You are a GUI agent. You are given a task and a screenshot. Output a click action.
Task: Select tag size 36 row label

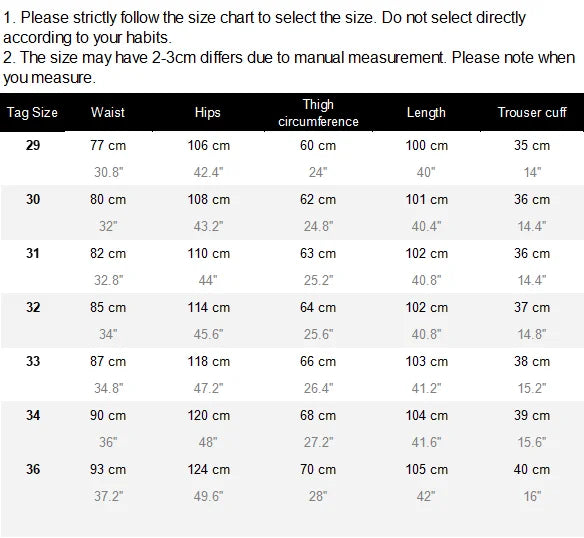click(33, 469)
